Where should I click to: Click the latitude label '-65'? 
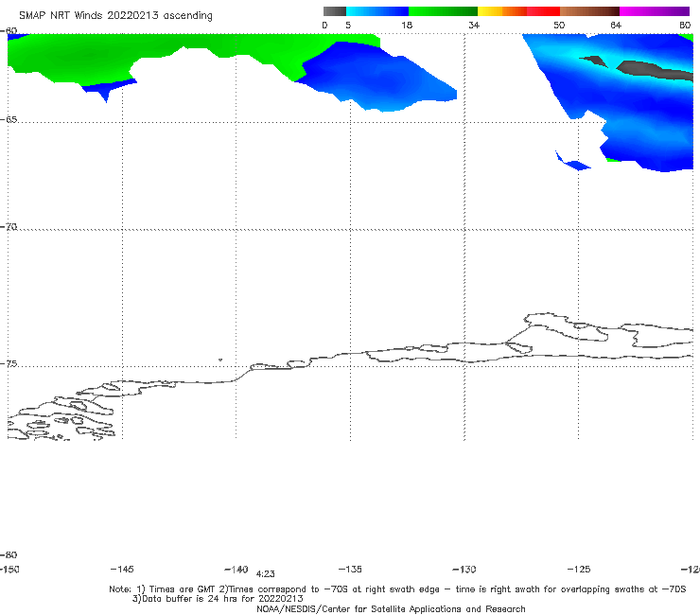9,120
